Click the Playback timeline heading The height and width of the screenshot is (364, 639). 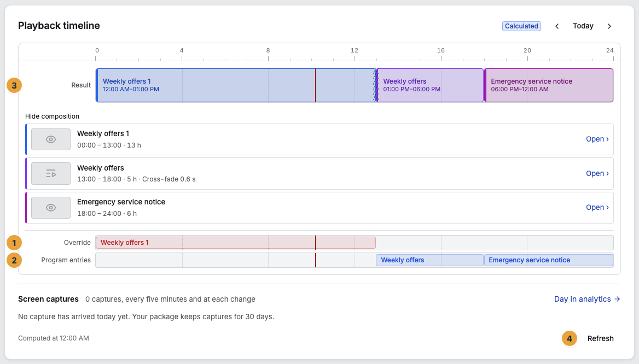[x=59, y=26]
